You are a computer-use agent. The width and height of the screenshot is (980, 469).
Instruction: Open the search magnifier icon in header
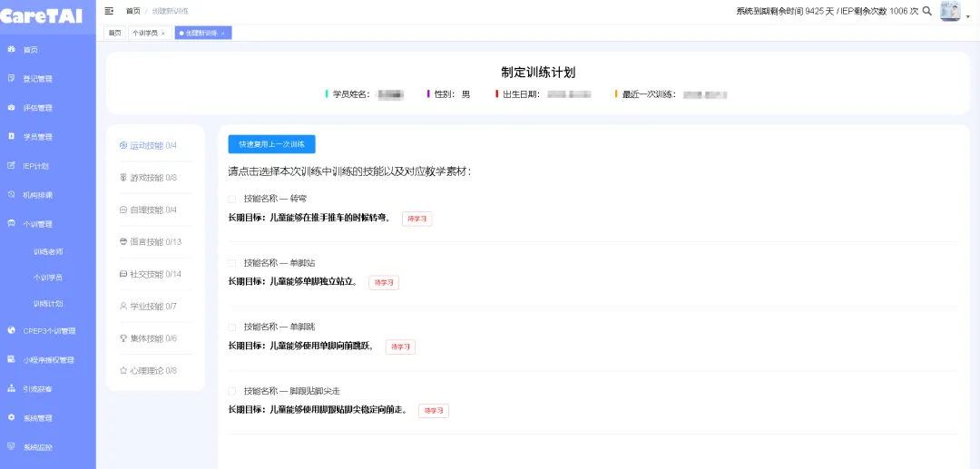click(927, 11)
